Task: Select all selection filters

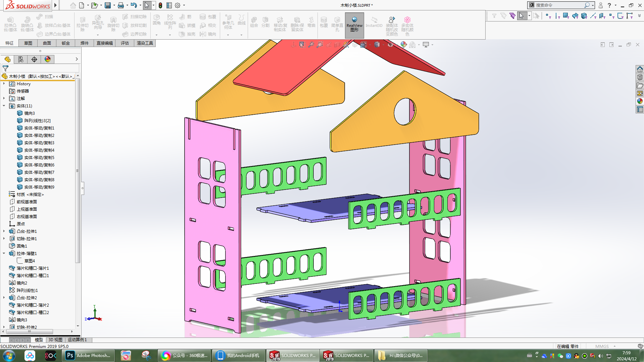Action: [512, 16]
